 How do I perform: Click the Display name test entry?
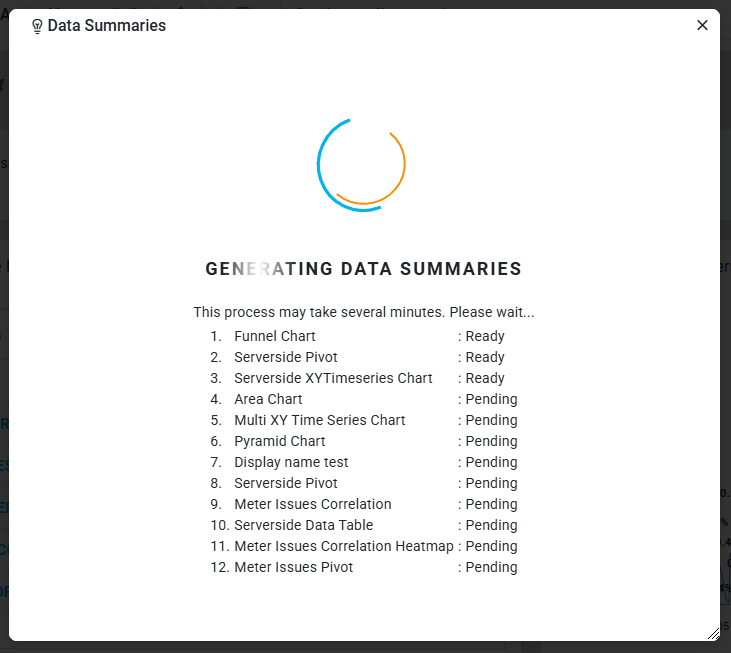[x=291, y=462]
